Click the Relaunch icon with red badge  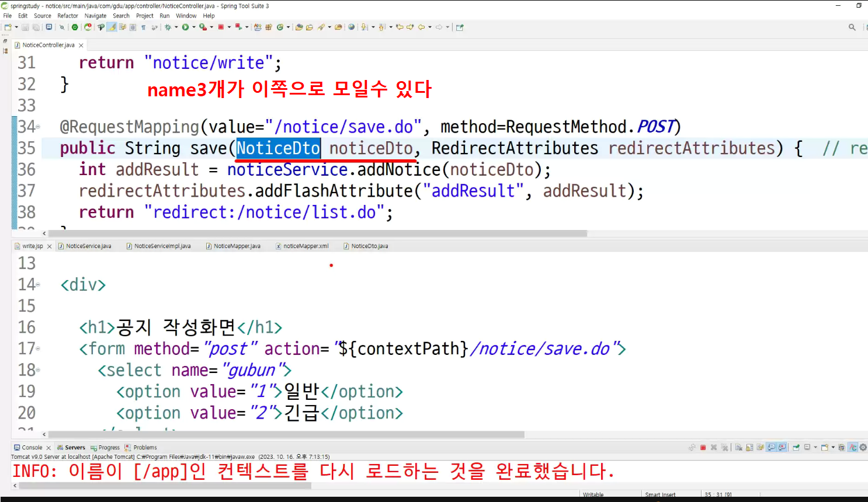88,27
